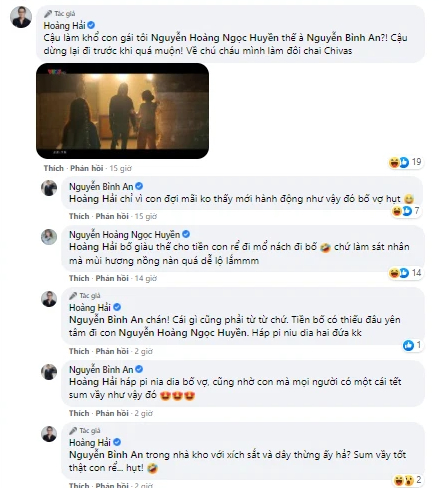Reply to Nguyễn Hoàng Ngọc Huyền's comment

coord(112,278)
